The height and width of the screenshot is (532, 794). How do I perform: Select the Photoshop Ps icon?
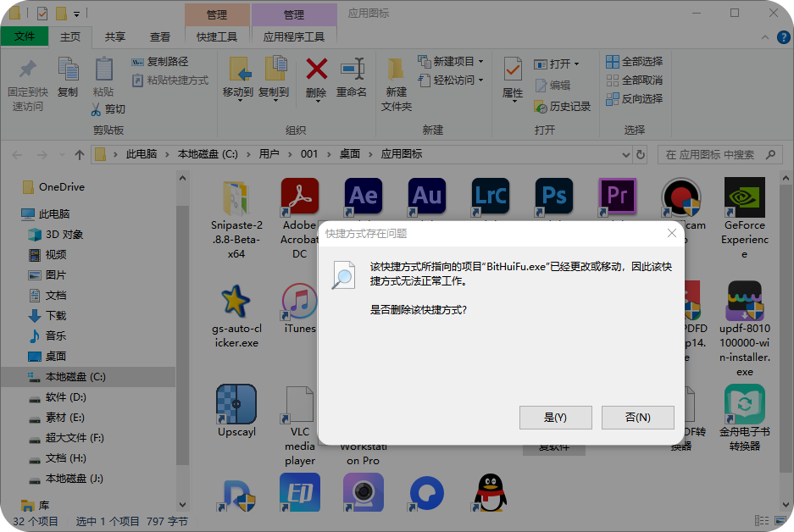554,197
